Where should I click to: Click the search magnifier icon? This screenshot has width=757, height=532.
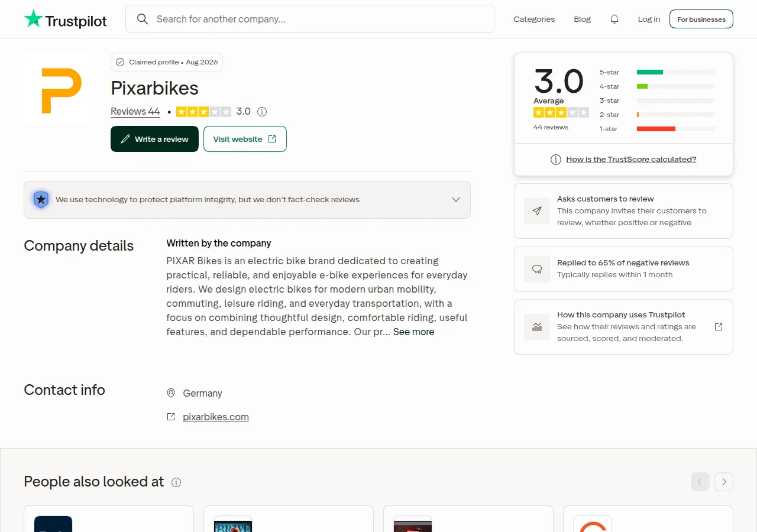pos(143,19)
